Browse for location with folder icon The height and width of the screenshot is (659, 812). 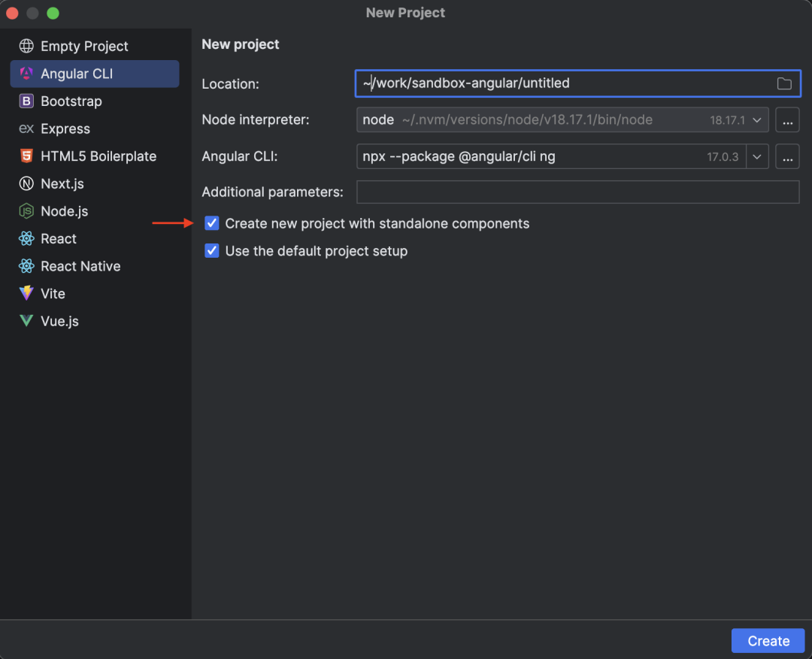[x=784, y=83]
